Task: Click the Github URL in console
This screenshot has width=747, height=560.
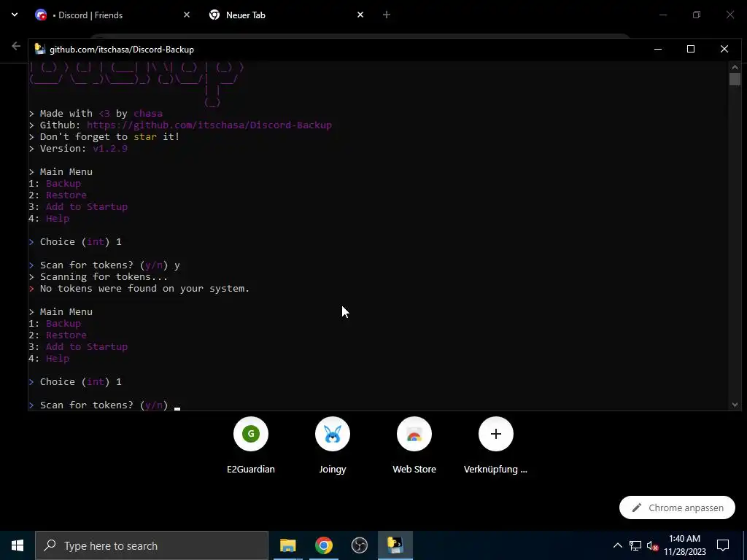Action: click(209, 125)
